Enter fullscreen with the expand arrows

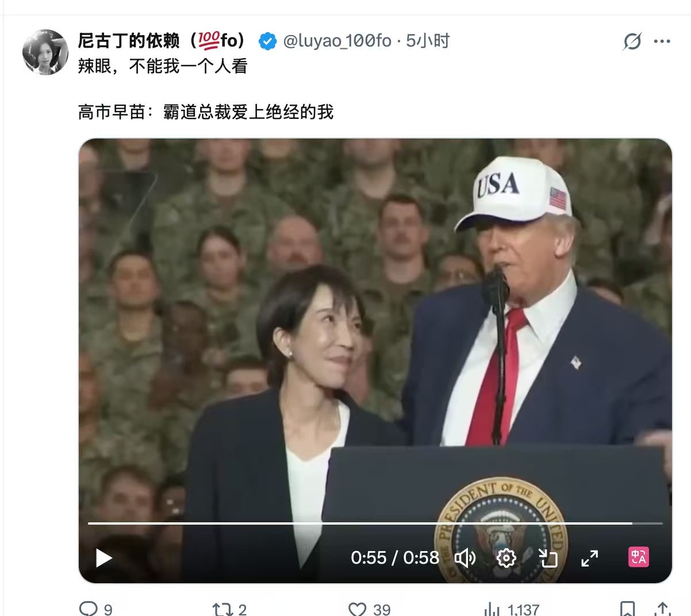pyautogui.click(x=590, y=557)
